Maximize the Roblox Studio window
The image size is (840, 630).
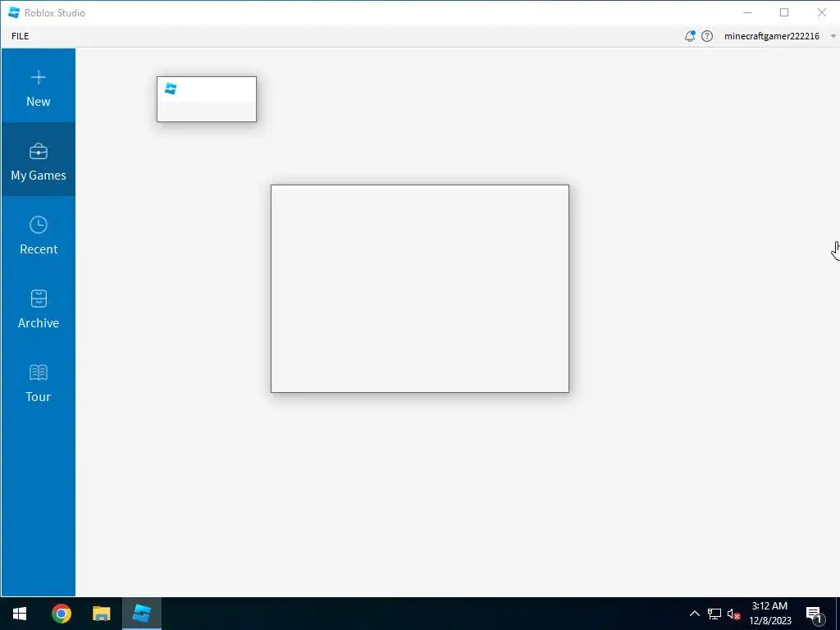point(784,12)
